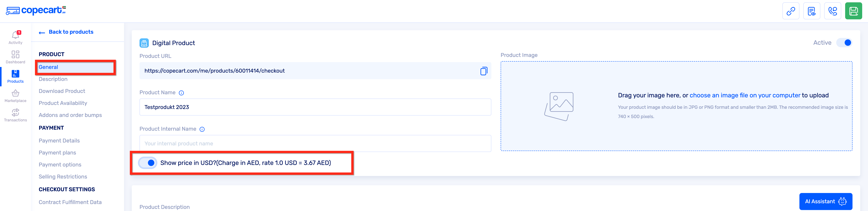
Task: Click Product Internal Name info icon
Action: 202,129
